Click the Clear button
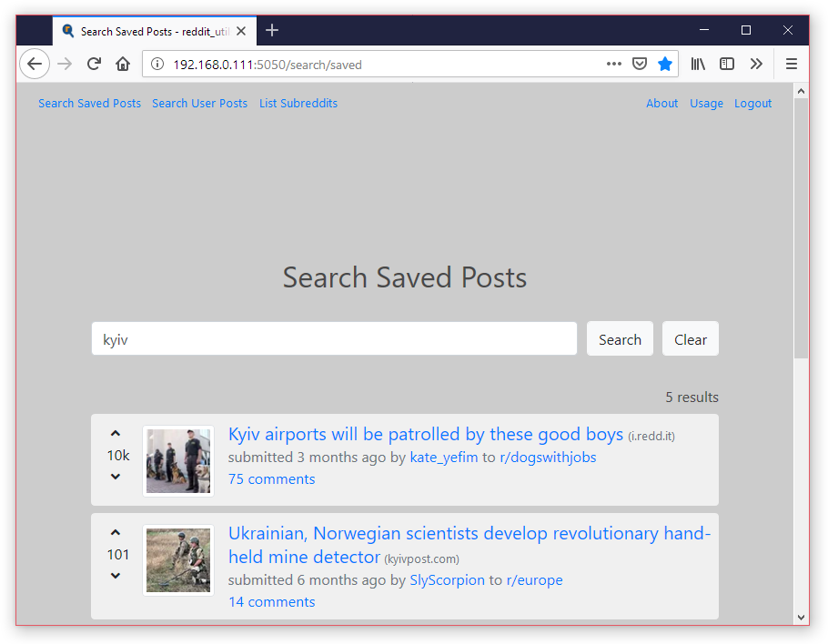This screenshot has height=644, width=828. tap(691, 339)
